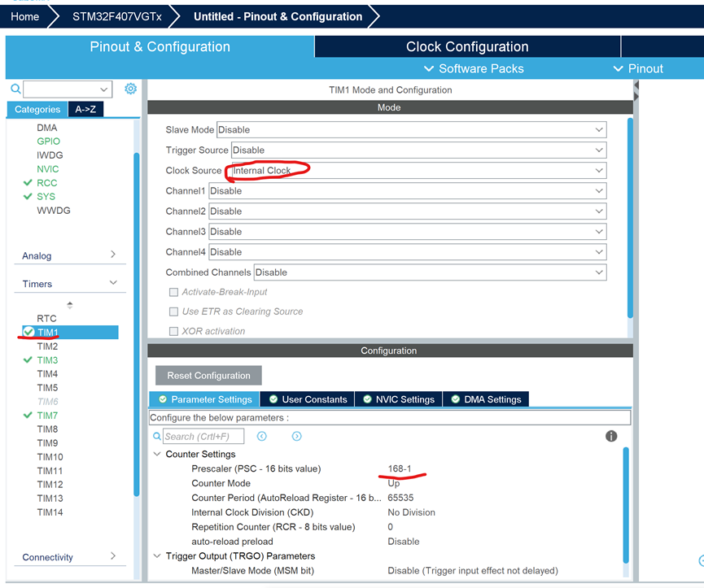704x588 pixels.
Task: Click the auto-reload preload value Disable
Action: coord(403,542)
